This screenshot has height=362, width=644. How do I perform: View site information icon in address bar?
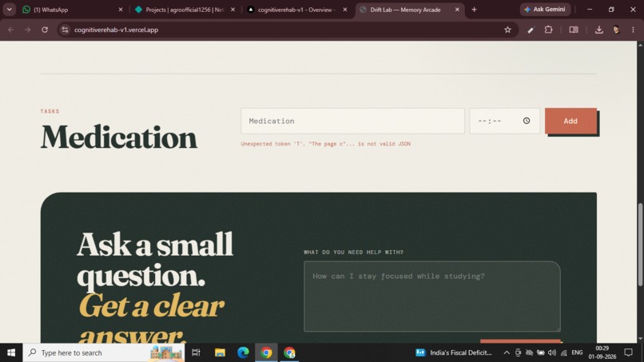(65, 30)
